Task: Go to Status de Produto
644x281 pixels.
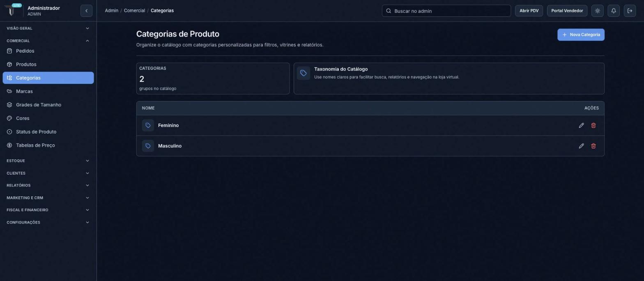Action: [x=48, y=132]
